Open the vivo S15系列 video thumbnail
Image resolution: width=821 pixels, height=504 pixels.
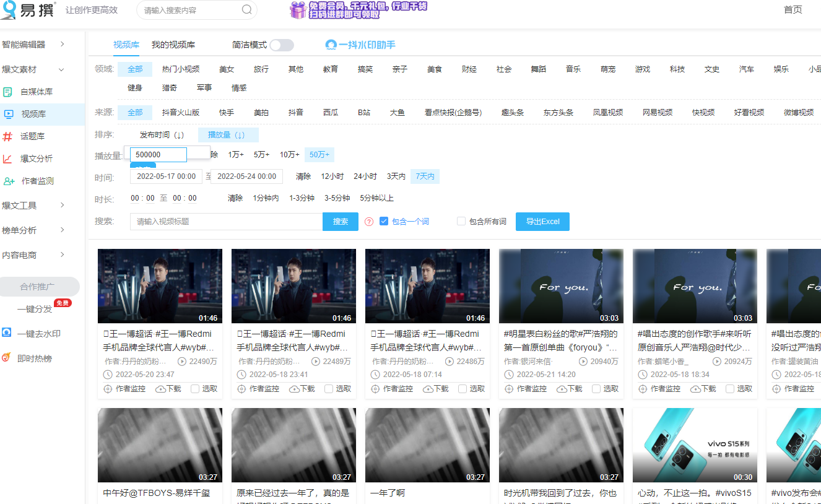[x=695, y=445]
